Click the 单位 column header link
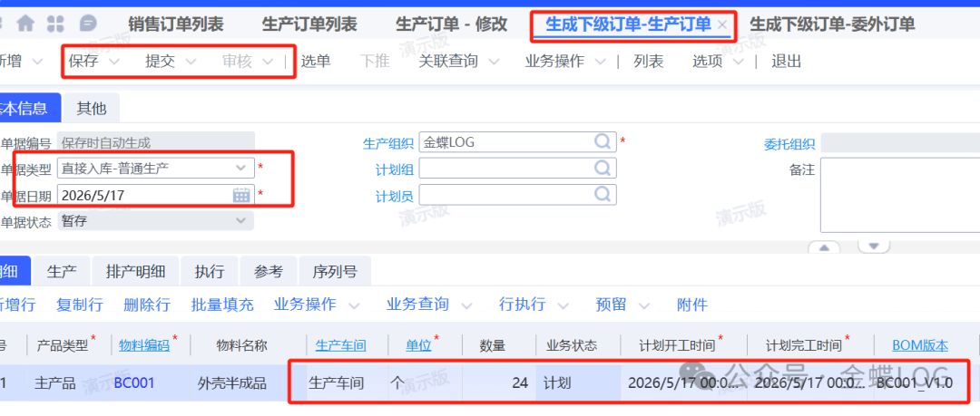The height and width of the screenshot is (416, 980). pyautogui.click(x=418, y=344)
